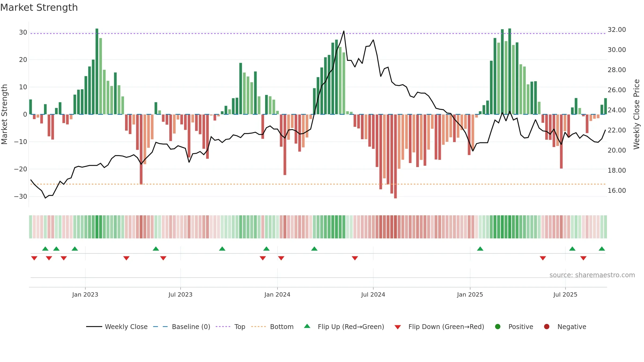Image resolution: width=644 pixels, height=362 pixels.
Task: Select Negative legend label
Action: (x=572, y=327)
